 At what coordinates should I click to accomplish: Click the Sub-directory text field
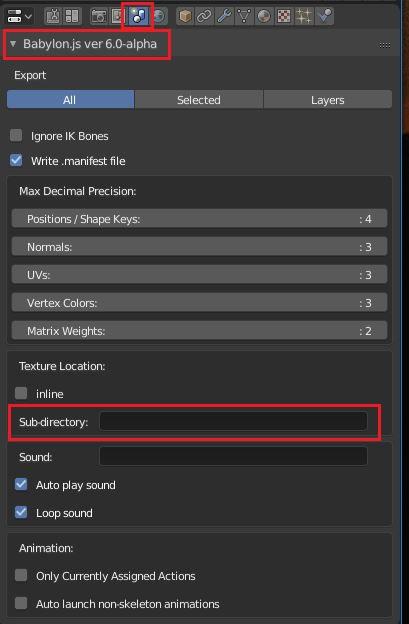[233, 421]
